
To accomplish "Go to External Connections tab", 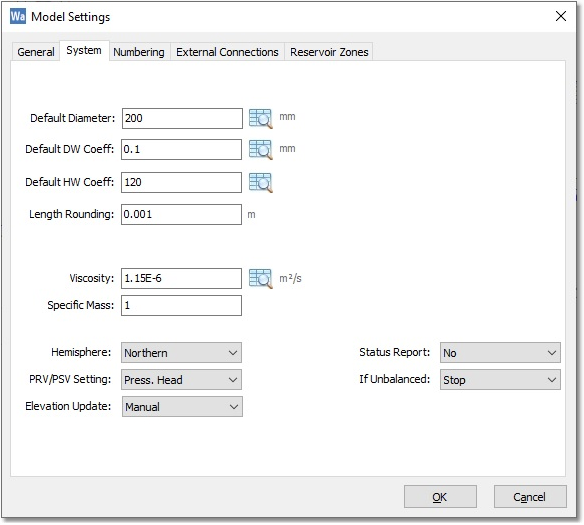I will pyautogui.click(x=227, y=52).
